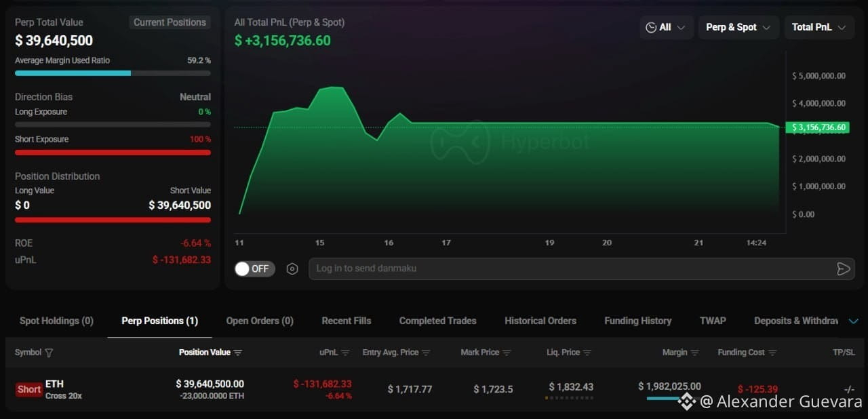Click the $ 1,717.77 entry price cell
This screenshot has width=868, height=419.
pyautogui.click(x=410, y=389)
